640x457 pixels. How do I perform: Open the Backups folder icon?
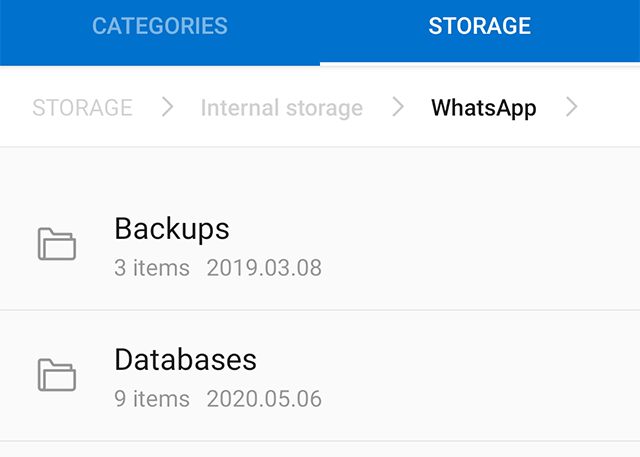[57, 244]
